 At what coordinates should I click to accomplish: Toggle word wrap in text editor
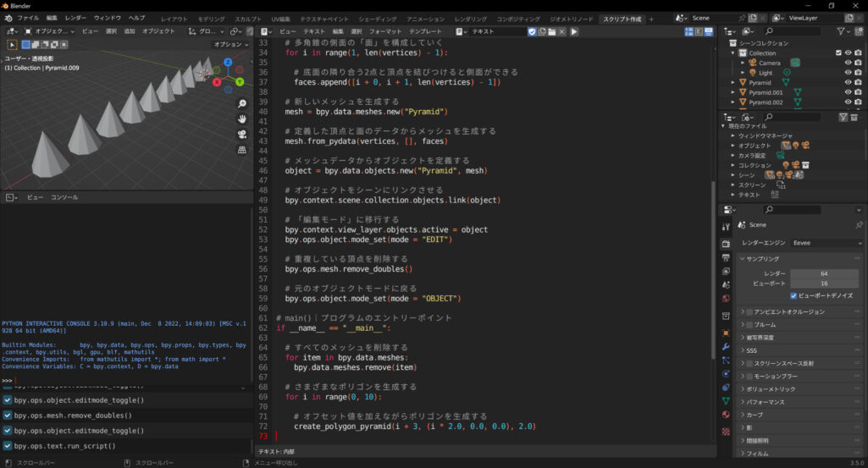click(x=699, y=31)
